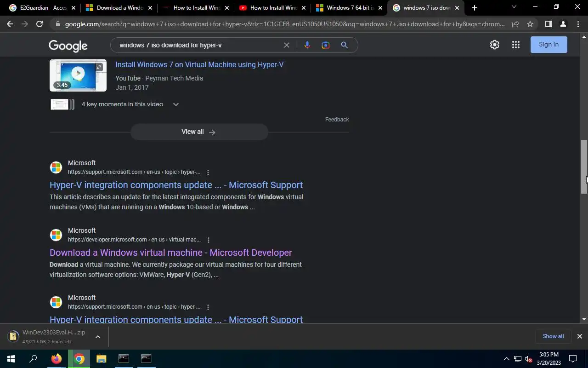Bookmark this page with the star icon
The width and height of the screenshot is (588, 368).
(x=530, y=24)
